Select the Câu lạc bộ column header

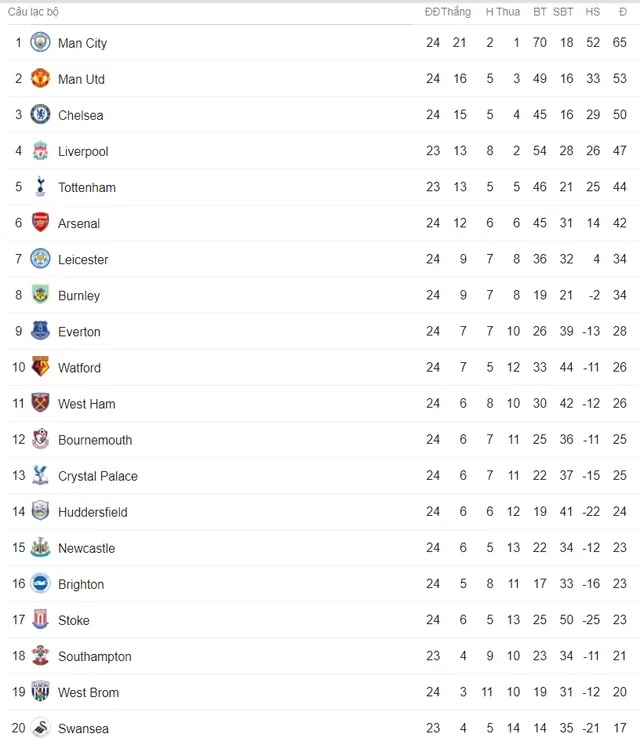click(33, 12)
